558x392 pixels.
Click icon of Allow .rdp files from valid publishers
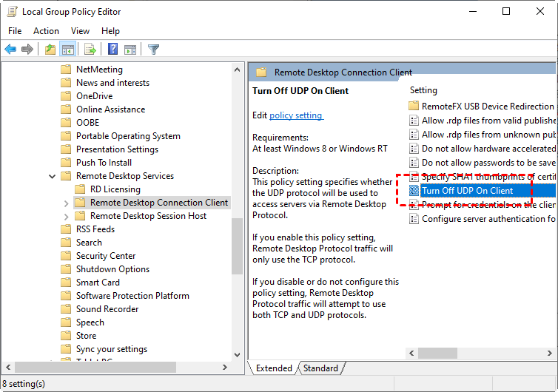click(414, 121)
